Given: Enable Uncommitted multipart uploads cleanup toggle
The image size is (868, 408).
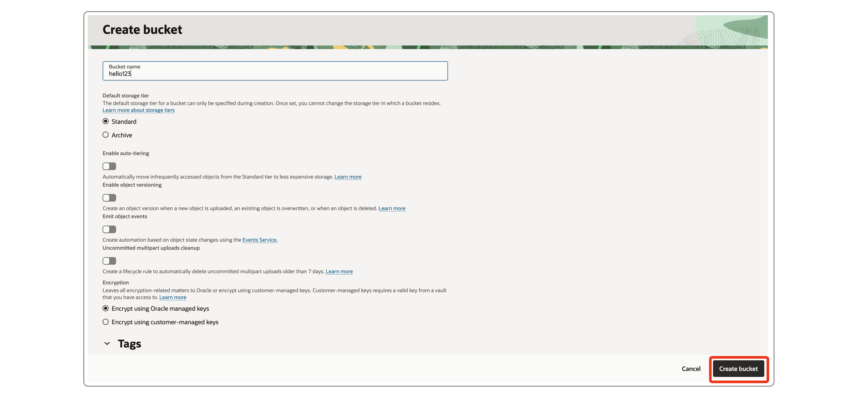Looking at the screenshot, I should click(x=109, y=261).
